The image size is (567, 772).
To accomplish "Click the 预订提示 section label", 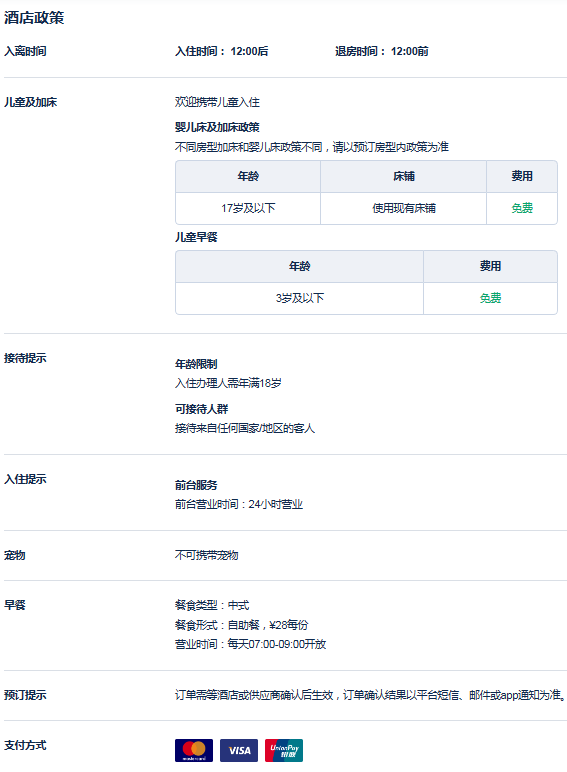I will coord(25,695).
